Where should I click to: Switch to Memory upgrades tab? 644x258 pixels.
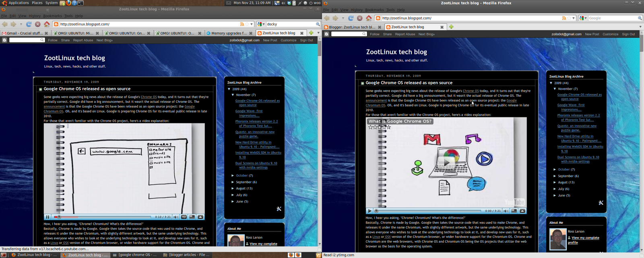[x=230, y=33]
